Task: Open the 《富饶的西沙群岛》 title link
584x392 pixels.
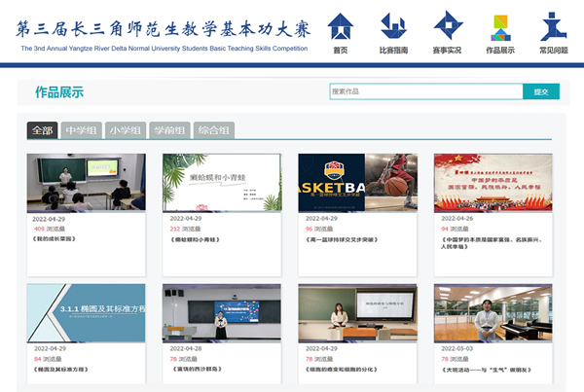Action: click(199, 370)
